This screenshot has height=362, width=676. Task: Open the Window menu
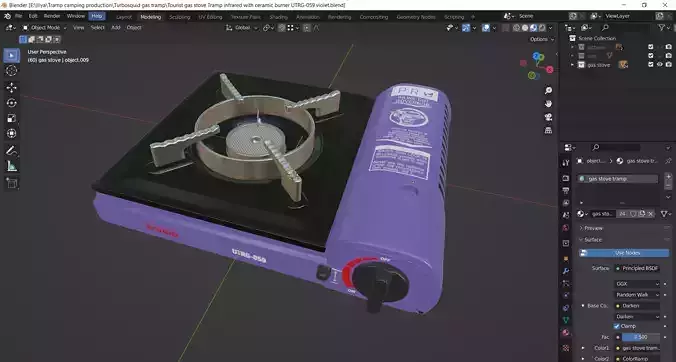(76, 16)
